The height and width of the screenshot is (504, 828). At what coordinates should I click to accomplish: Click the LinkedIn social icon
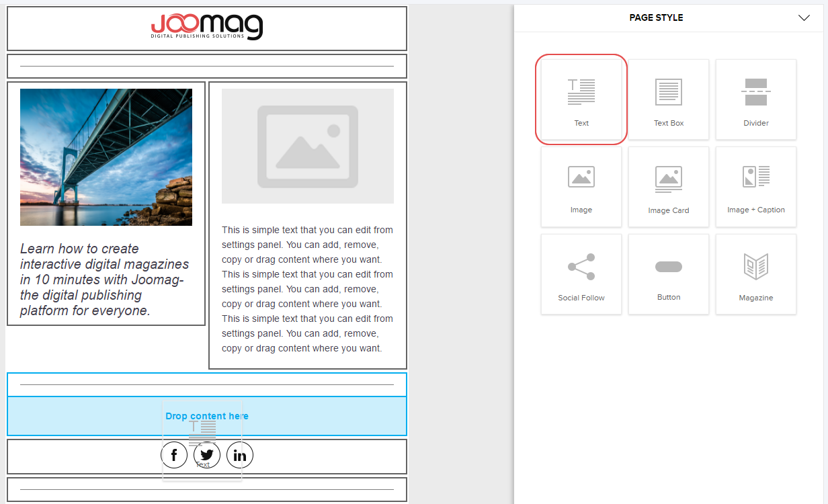pos(240,456)
